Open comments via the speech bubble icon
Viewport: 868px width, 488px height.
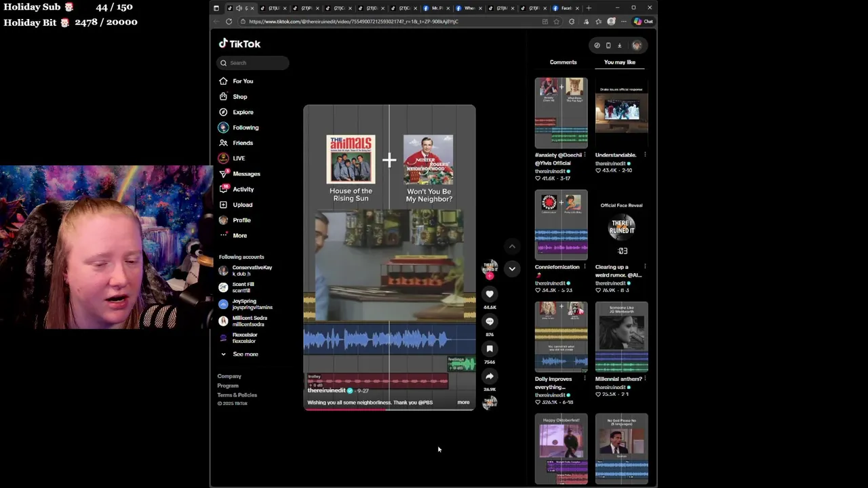coord(490,321)
